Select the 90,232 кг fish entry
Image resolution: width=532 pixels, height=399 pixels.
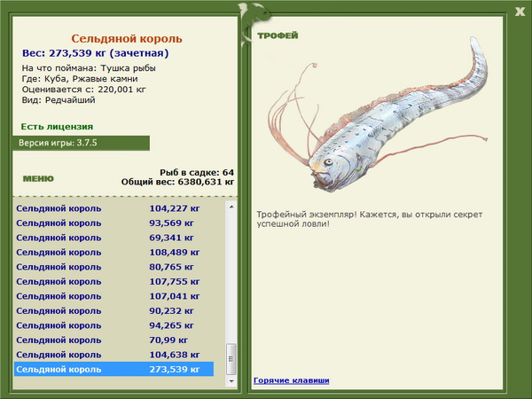[x=114, y=311]
